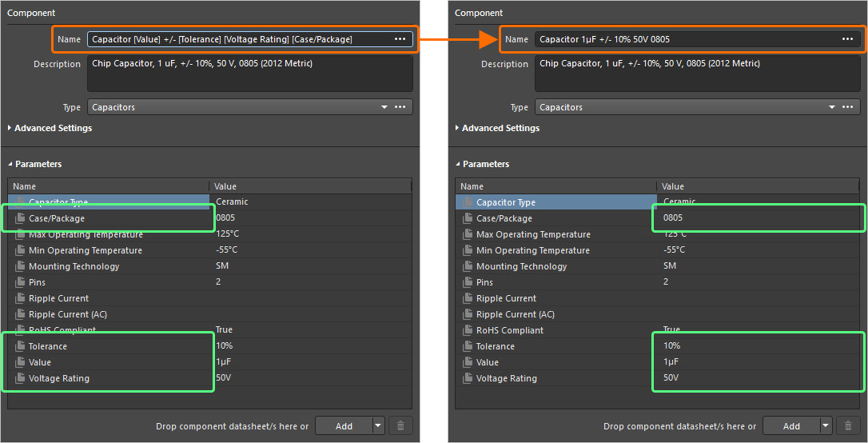Click the 50V value in left panel
This screenshot has width=868, height=443.
tap(223, 377)
